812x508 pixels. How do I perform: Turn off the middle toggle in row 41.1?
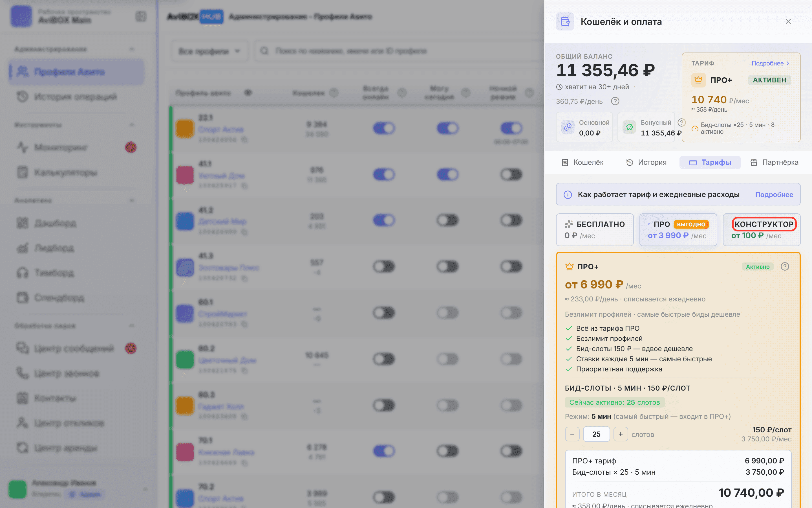coord(448,174)
